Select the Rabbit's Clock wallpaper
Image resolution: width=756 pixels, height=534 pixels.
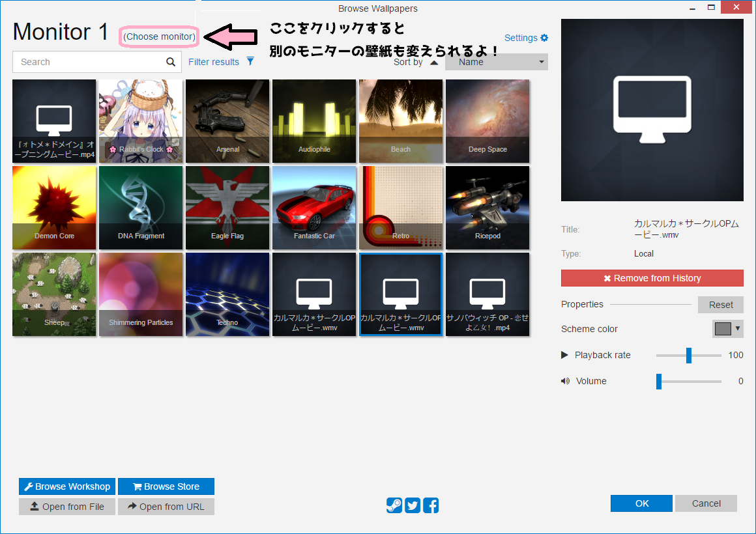pyautogui.click(x=141, y=121)
